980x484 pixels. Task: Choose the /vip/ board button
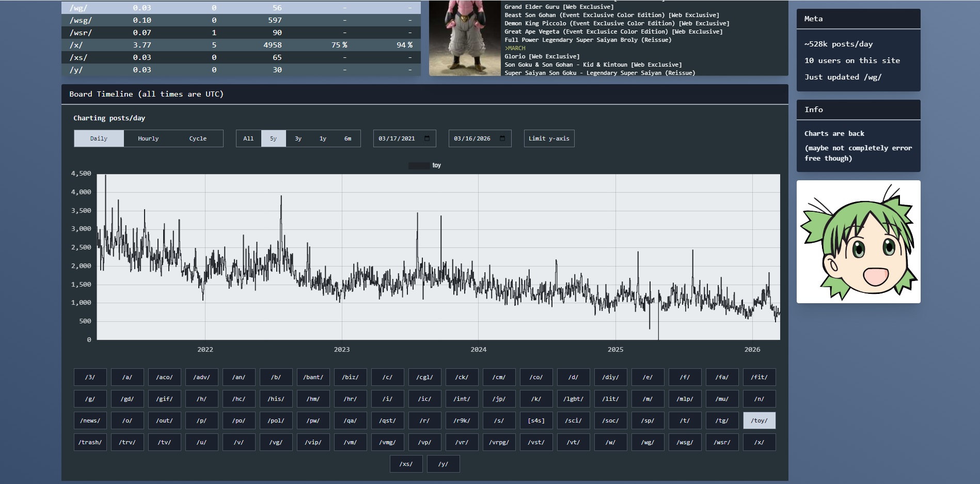pos(313,442)
